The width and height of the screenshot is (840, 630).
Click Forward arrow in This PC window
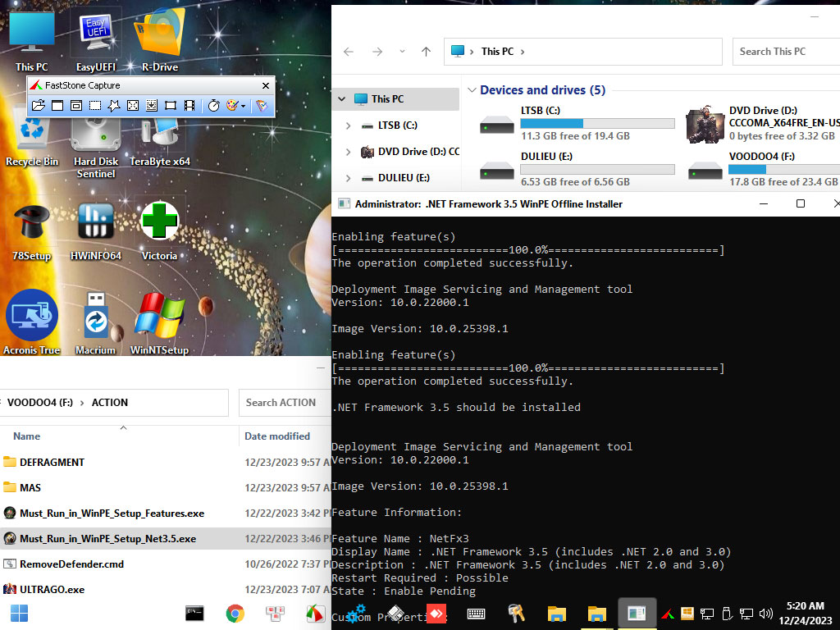[377, 52]
